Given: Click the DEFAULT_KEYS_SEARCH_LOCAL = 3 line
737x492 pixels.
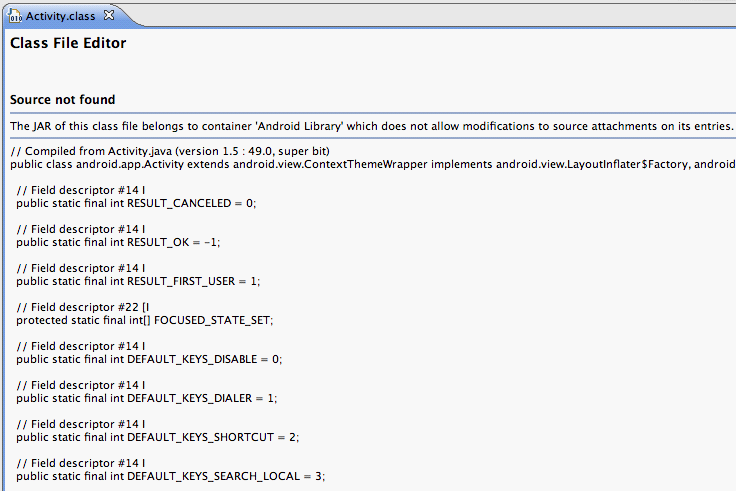Looking at the screenshot, I should click(171, 476).
